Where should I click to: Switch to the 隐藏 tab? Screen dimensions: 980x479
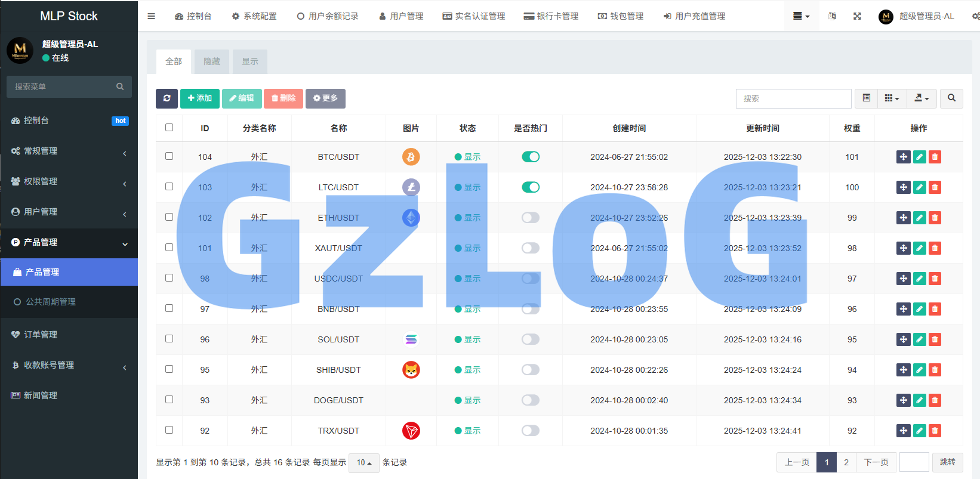point(212,61)
